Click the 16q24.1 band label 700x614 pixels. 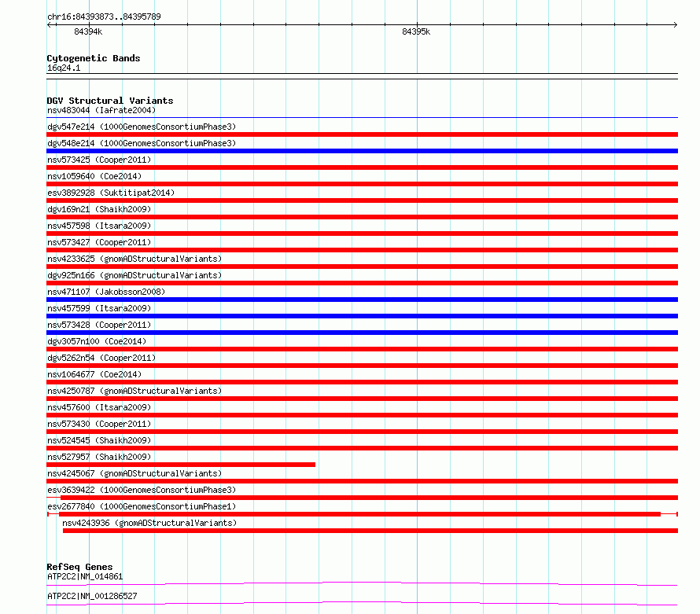tap(64, 68)
